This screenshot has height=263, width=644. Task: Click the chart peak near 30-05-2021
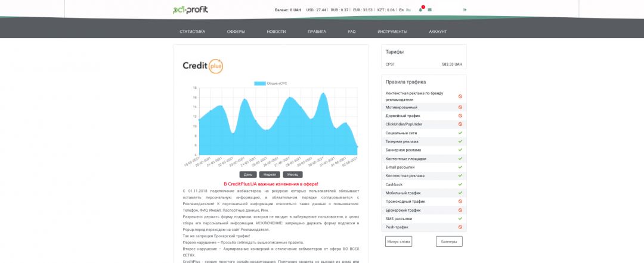coord(324,94)
